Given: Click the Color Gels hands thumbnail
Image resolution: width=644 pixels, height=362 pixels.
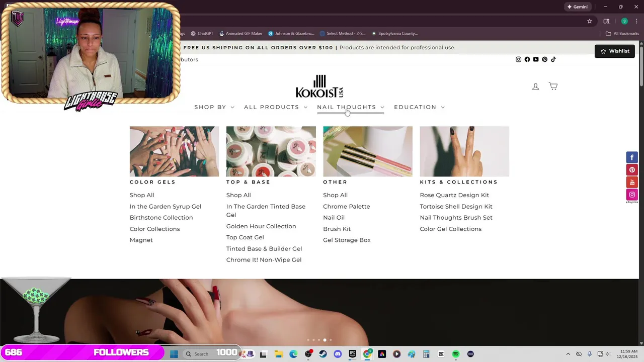Looking at the screenshot, I should (x=174, y=151).
